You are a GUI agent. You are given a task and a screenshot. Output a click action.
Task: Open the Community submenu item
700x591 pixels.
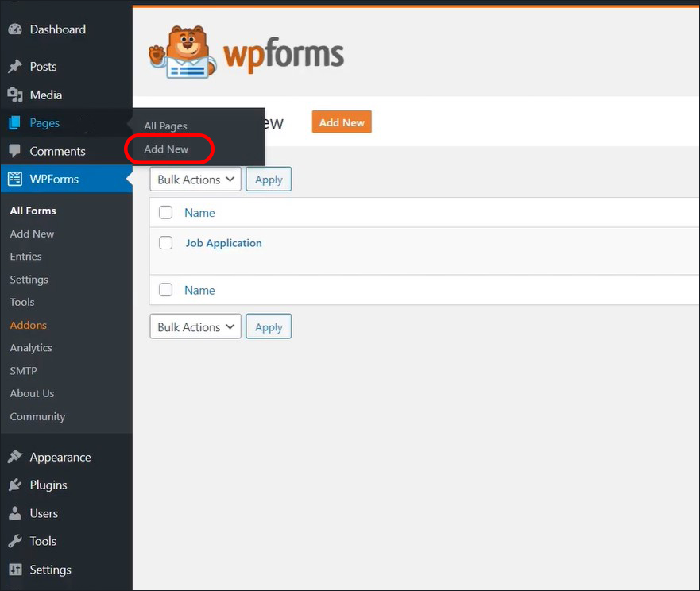37,416
